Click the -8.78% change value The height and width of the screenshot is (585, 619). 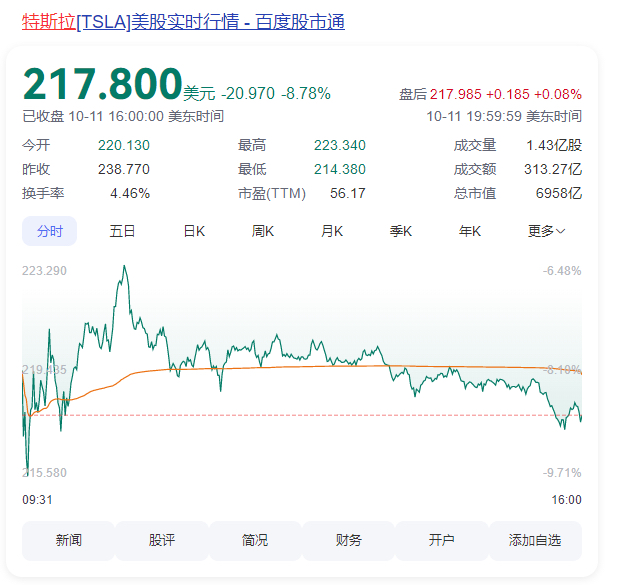point(306,94)
